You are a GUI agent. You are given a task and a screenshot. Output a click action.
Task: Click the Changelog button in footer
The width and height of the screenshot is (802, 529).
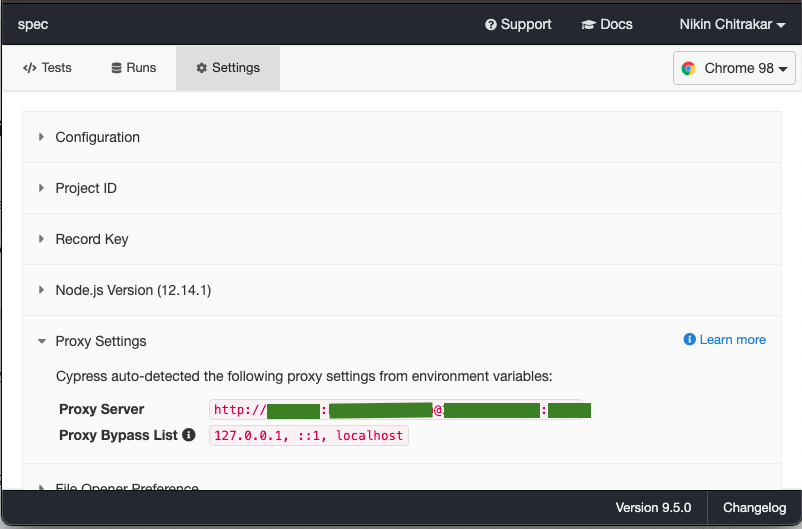(x=754, y=508)
